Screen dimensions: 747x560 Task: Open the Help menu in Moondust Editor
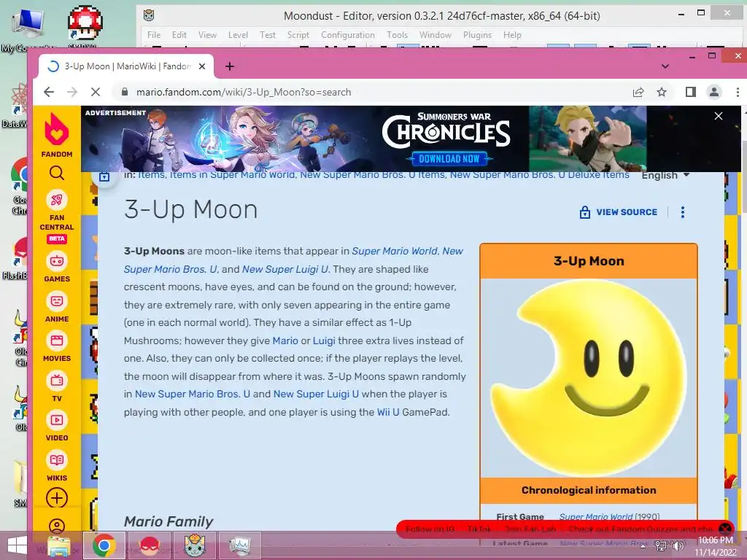[512, 35]
